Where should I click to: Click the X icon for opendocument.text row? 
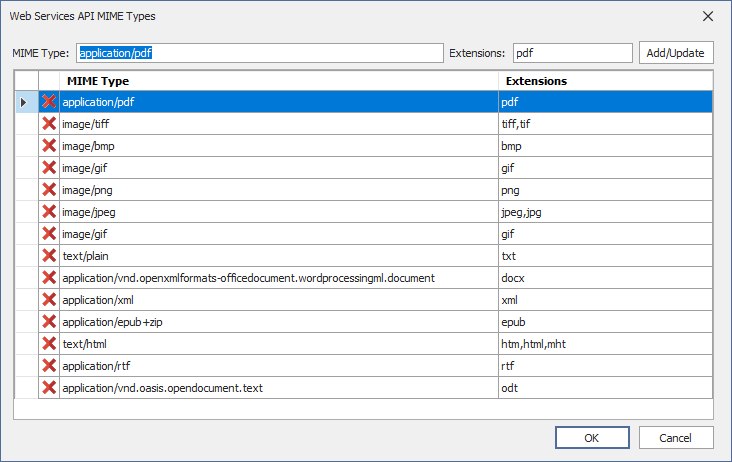click(49, 387)
